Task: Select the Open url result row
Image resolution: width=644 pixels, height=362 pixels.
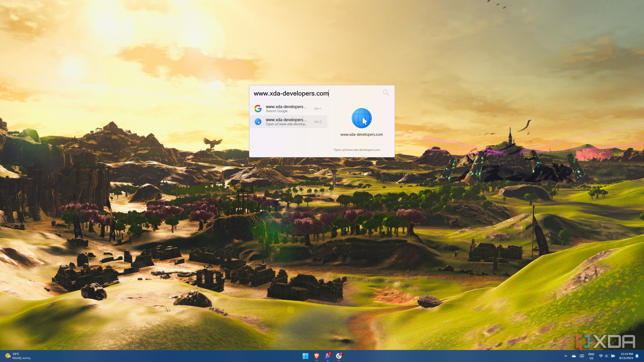Action: [x=288, y=122]
